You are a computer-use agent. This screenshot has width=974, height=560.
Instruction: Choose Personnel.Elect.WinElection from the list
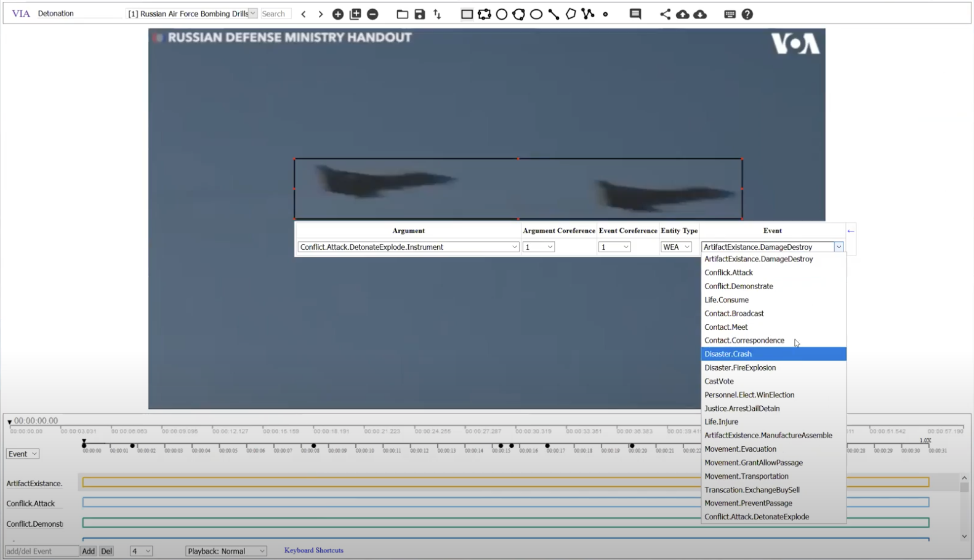[x=773, y=394]
